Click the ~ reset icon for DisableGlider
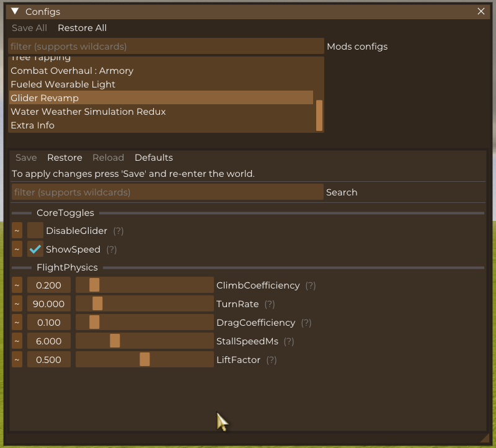This screenshot has width=496, height=448. coord(17,231)
